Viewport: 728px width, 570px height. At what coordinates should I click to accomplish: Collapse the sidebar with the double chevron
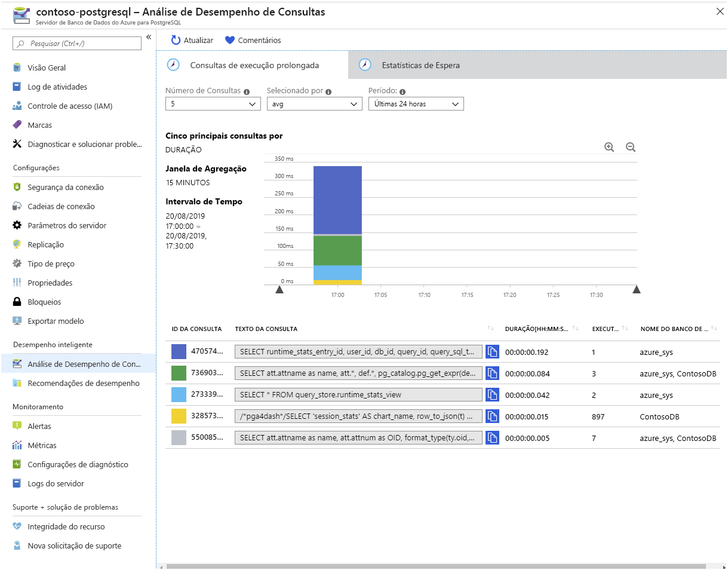[149, 37]
